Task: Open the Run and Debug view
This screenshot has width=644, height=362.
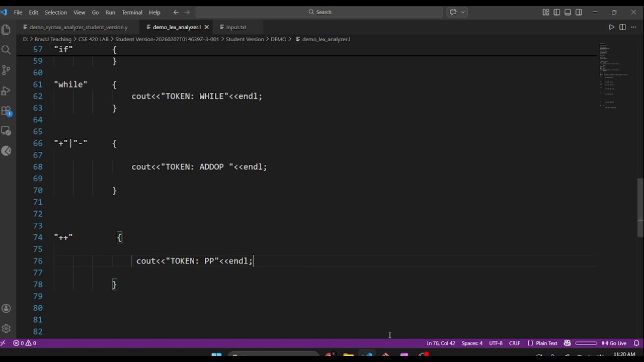Action: [7, 90]
